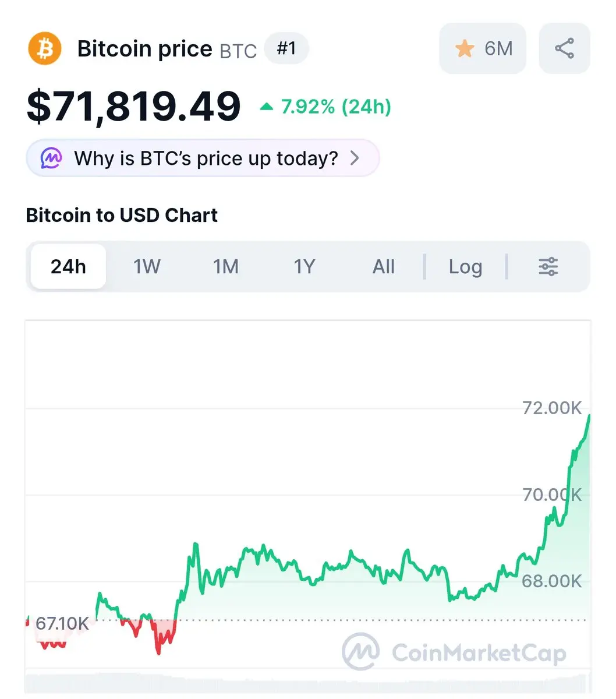Toggle the Log scale option
This screenshot has width=616, height=699.
click(465, 267)
